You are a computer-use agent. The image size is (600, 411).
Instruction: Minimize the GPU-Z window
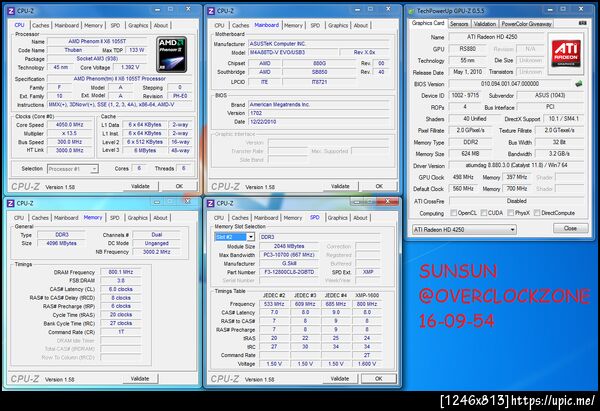(549, 9)
